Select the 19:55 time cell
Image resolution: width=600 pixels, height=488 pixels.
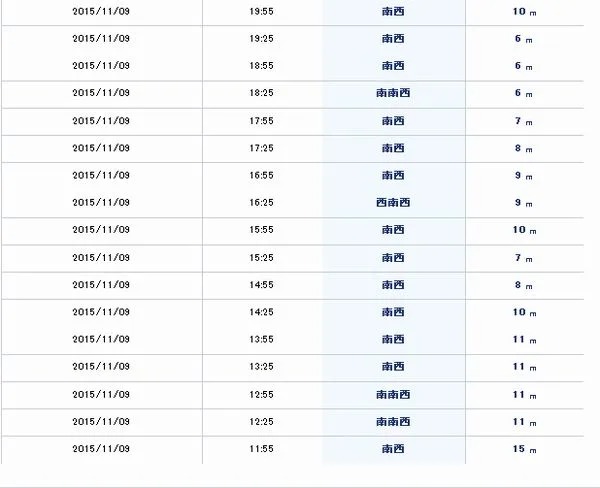[261, 11]
